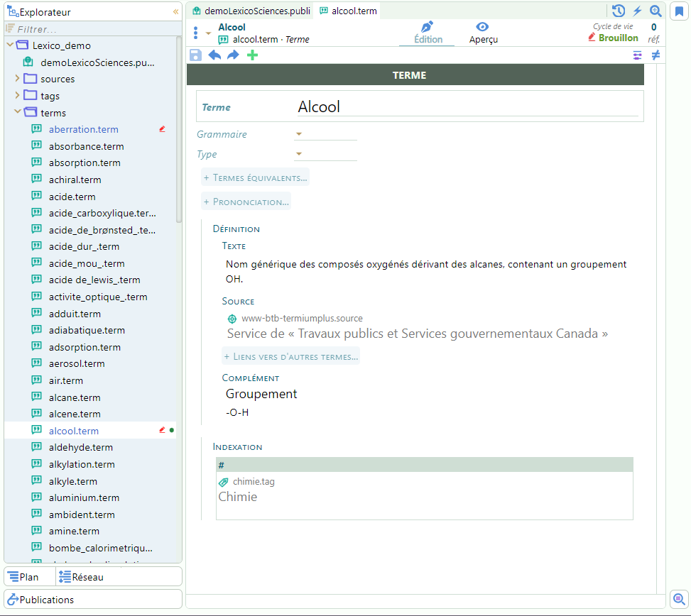Redo with the right arrow icon

(x=233, y=55)
